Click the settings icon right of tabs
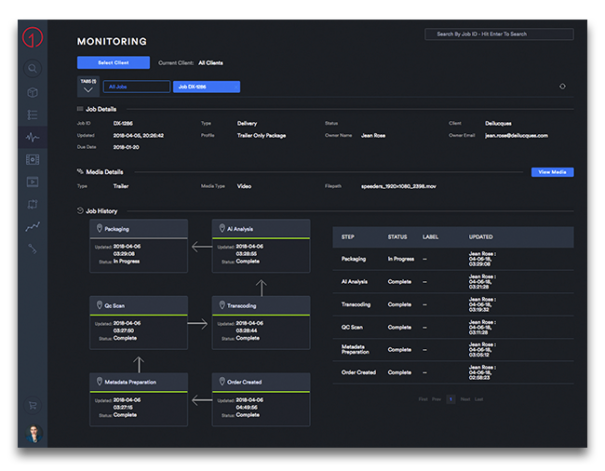The width and height of the screenshot is (605, 471). [x=562, y=86]
